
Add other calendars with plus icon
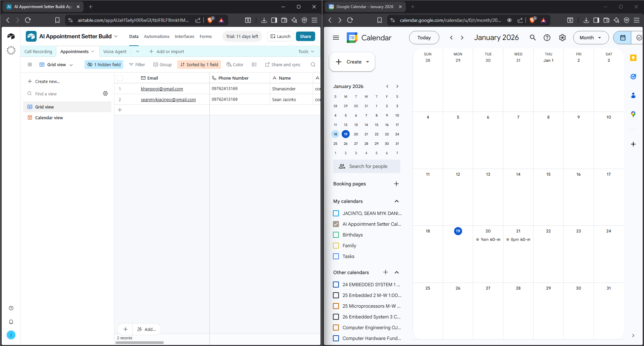click(x=386, y=272)
